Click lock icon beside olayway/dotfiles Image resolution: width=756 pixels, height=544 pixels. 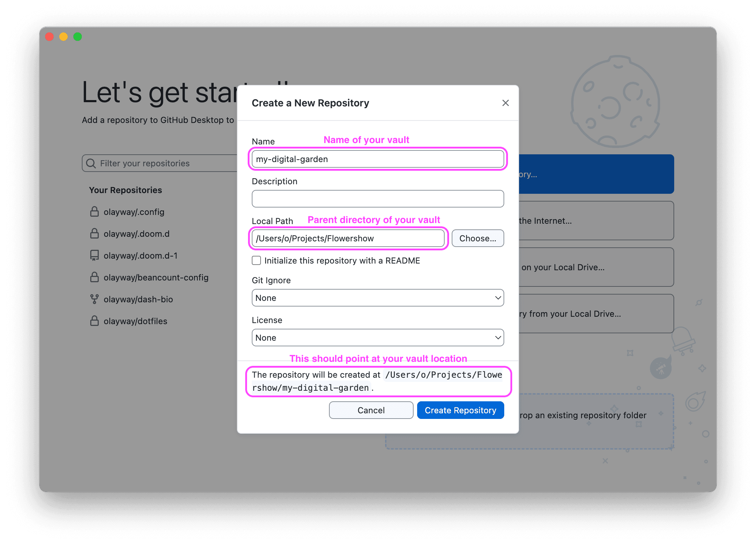click(x=94, y=321)
